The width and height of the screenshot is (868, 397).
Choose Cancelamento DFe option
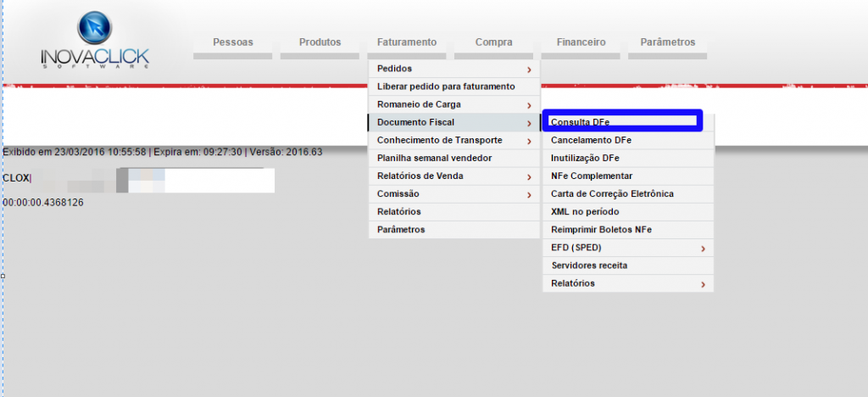(591, 140)
